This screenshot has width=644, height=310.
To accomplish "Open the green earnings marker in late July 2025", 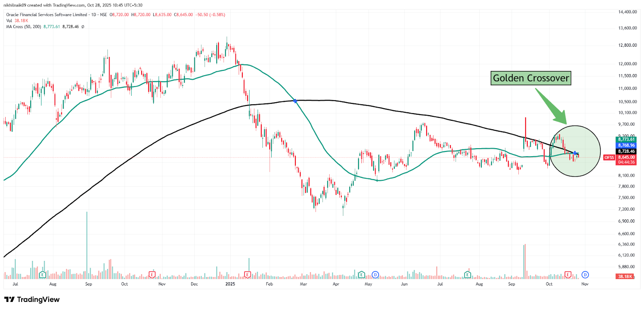I will click(x=467, y=275).
